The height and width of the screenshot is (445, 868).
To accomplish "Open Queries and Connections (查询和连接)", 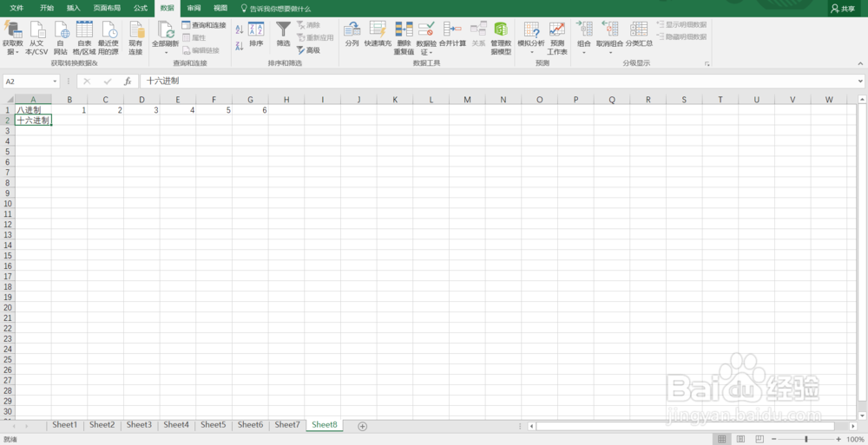I will point(204,25).
